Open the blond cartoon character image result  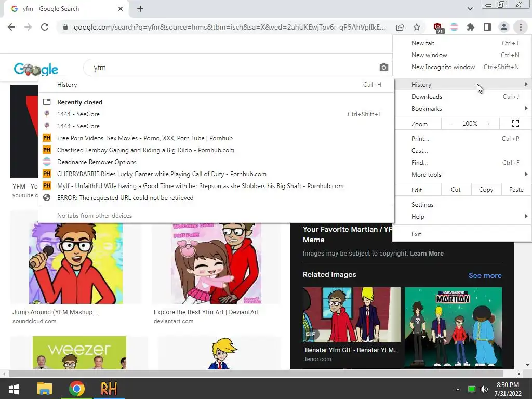coord(222,353)
